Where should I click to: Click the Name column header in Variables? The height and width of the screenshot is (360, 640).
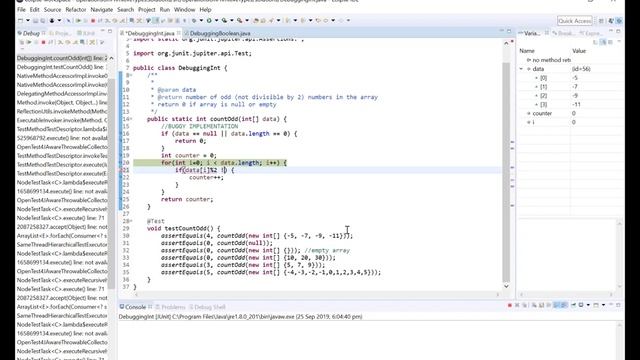pos(527,51)
